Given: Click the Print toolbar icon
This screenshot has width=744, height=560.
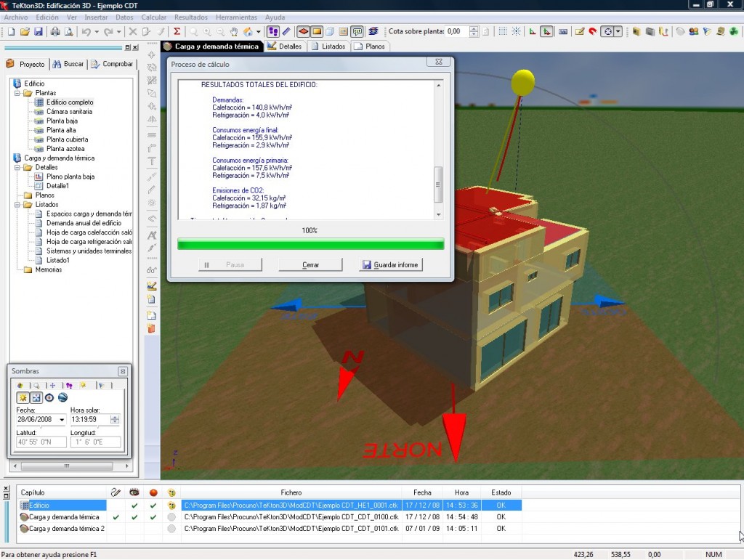Looking at the screenshot, I should (55, 32).
